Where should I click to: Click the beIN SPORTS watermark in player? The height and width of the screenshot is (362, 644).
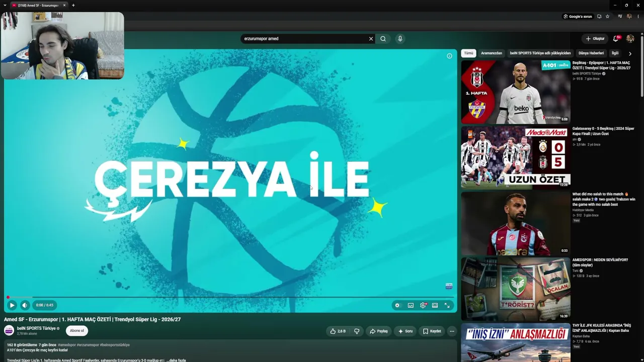coord(449,286)
